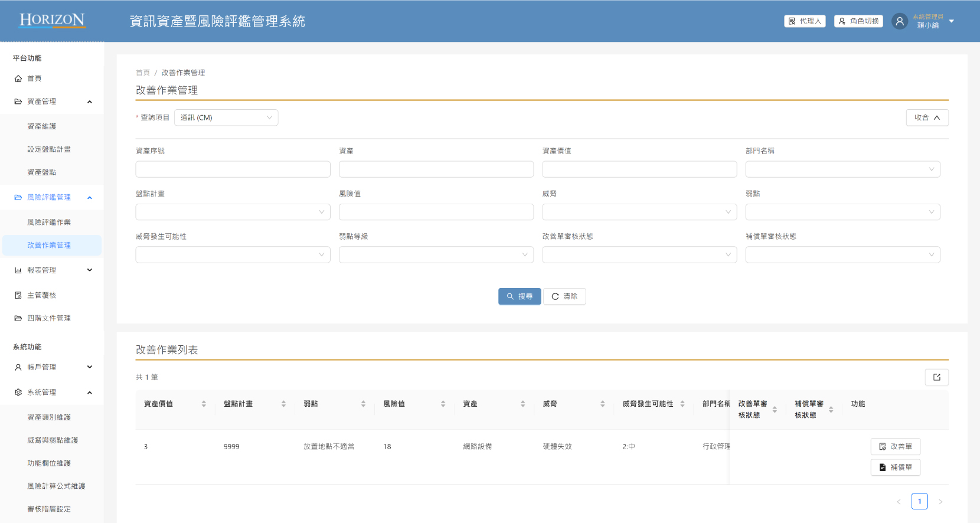Open the 部門名稱 dropdown

pos(842,169)
